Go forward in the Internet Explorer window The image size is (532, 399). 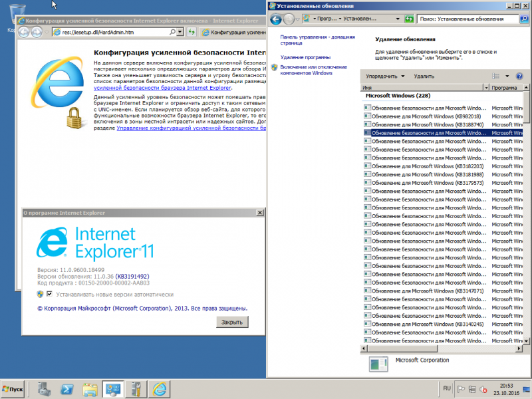[x=37, y=32]
